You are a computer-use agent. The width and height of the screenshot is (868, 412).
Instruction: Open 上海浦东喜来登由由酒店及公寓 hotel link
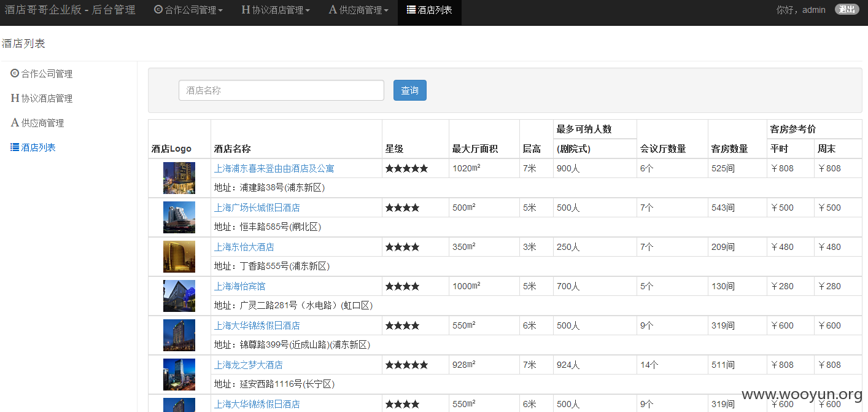tap(274, 168)
